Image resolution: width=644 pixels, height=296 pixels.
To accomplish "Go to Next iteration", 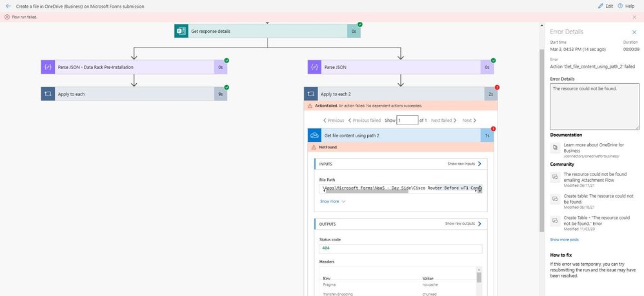I will [469, 121].
